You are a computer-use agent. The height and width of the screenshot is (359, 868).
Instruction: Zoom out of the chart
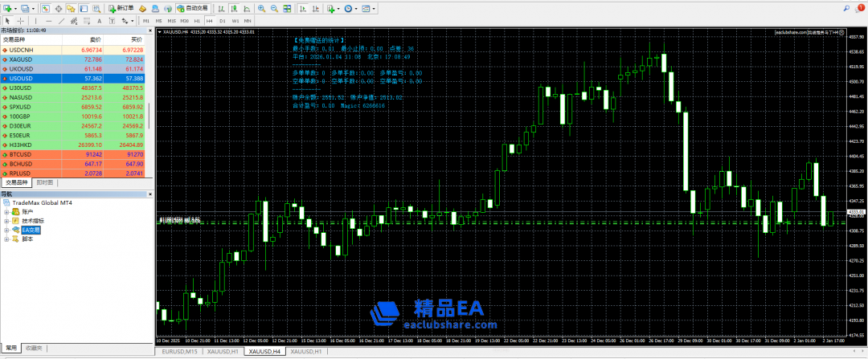click(274, 8)
